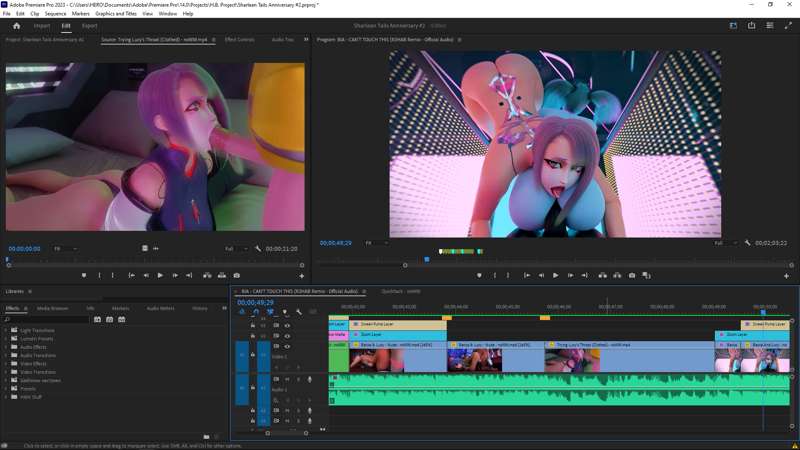Open Program monitor playback resolution Full dropdown
This screenshot has width=800, height=450.
point(726,243)
